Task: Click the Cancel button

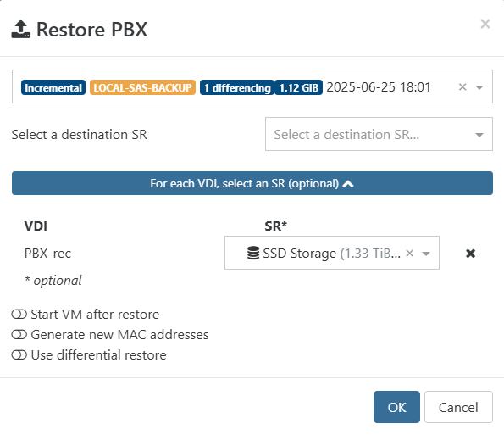Action: [458, 407]
